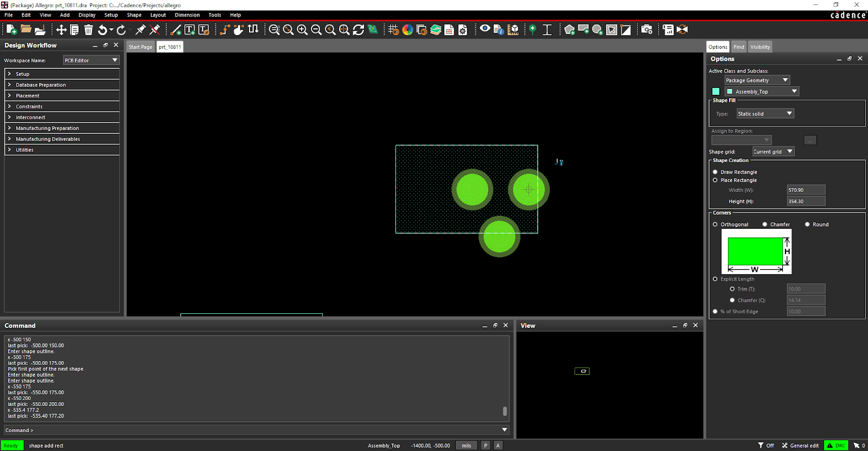The width and height of the screenshot is (868, 451).
Task: Click the Copy toolbar icon
Action: tap(74, 30)
